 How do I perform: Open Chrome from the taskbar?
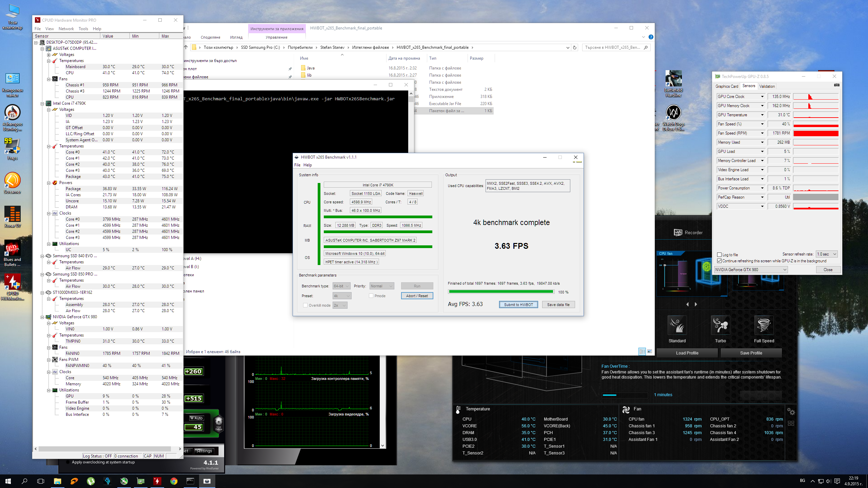(174, 481)
